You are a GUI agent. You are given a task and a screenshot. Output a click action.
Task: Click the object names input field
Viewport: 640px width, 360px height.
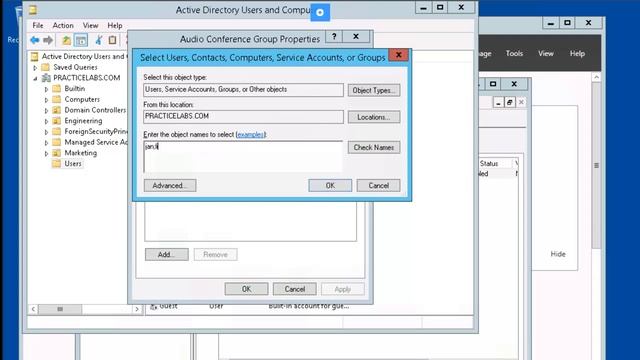[243, 157]
